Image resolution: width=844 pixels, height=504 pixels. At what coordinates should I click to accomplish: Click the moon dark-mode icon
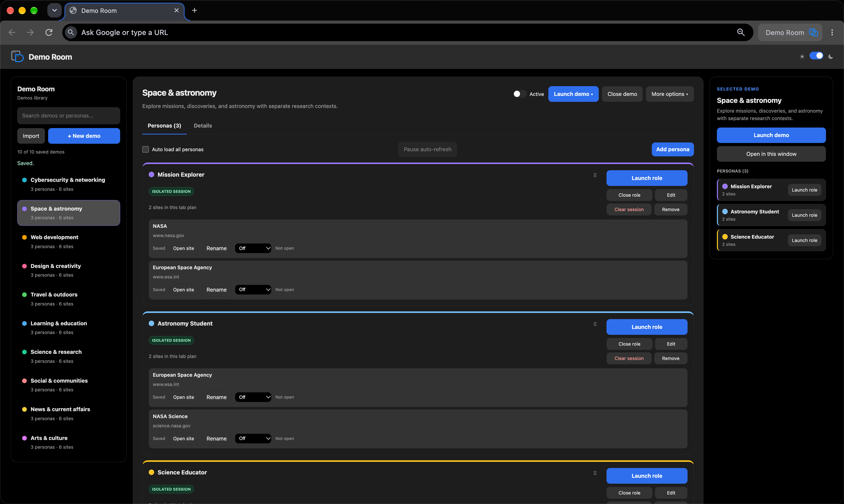pos(831,56)
